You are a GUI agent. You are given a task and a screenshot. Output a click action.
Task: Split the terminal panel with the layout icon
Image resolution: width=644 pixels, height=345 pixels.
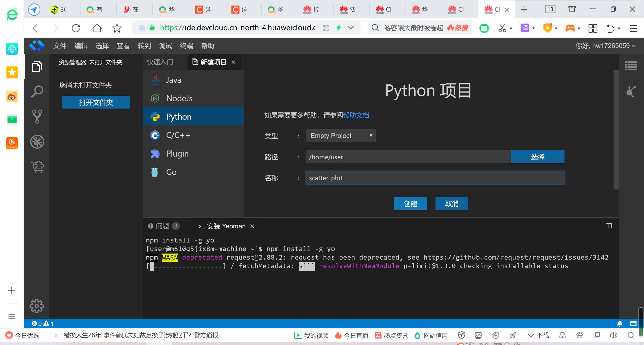pyautogui.click(x=609, y=226)
